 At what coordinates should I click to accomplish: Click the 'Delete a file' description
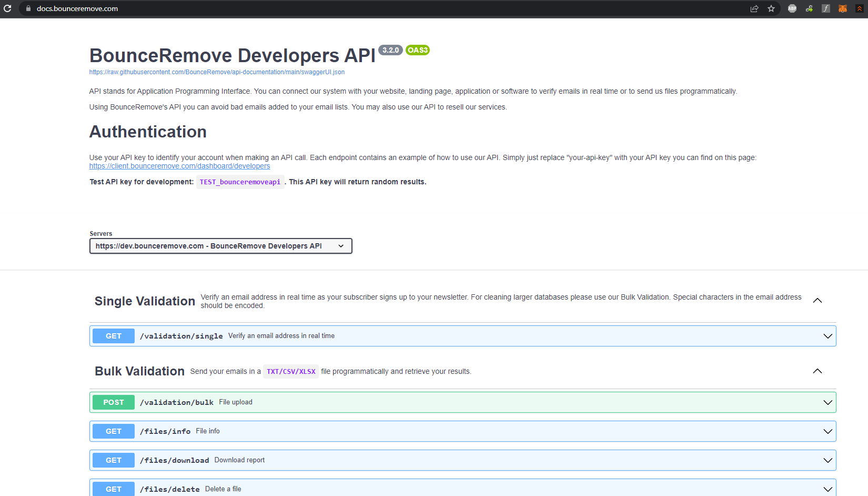223,489
